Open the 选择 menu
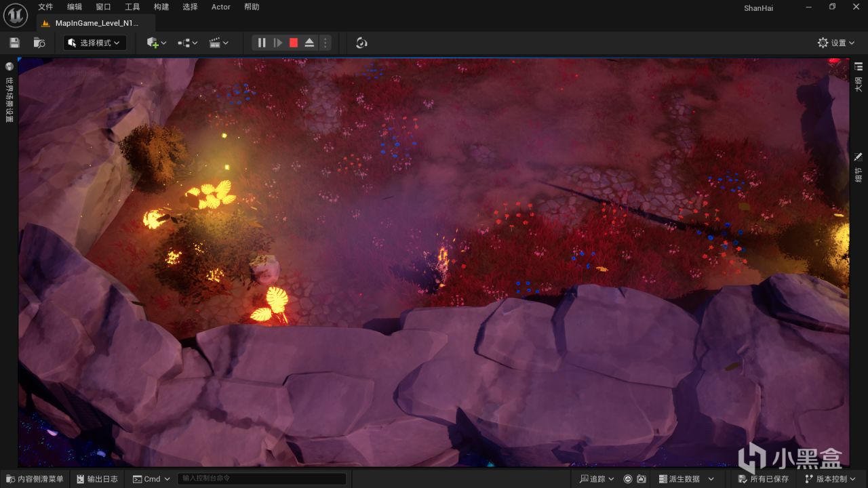Viewport: 868px width, 488px height. [190, 7]
